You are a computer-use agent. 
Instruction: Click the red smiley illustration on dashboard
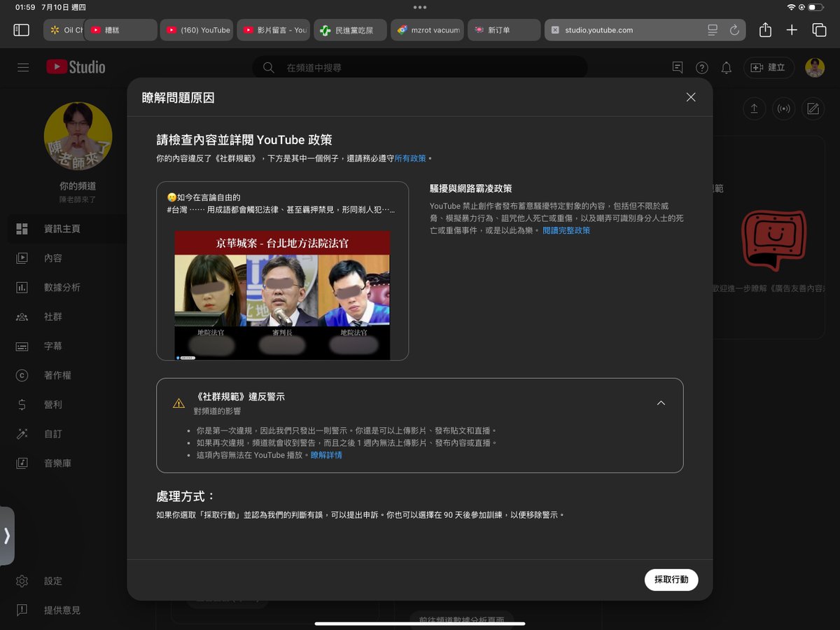(773, 240)
